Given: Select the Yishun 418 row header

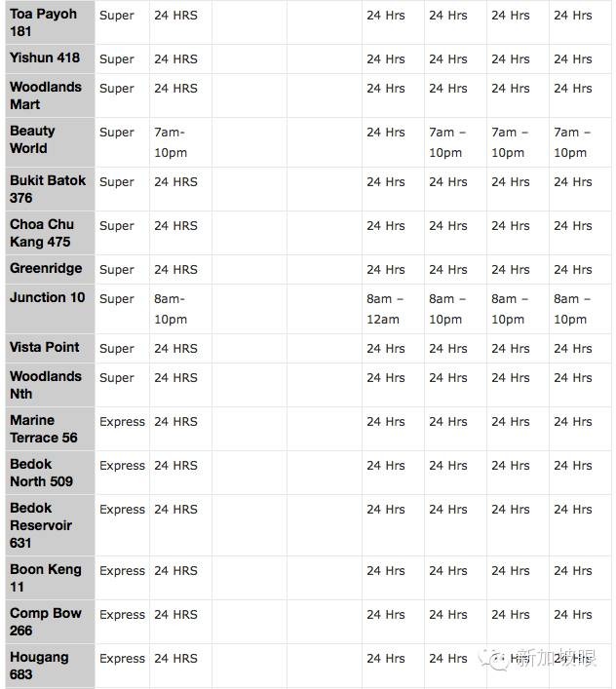Looking at the screenshot, I should tap(45, 58).
